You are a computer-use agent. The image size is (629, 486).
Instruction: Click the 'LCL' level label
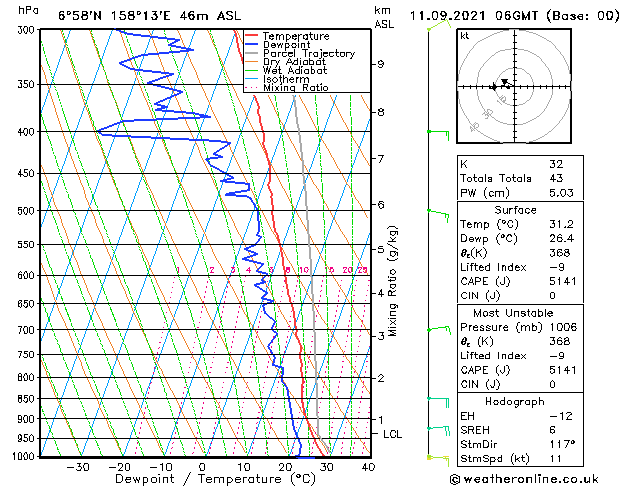coord(392,434)
